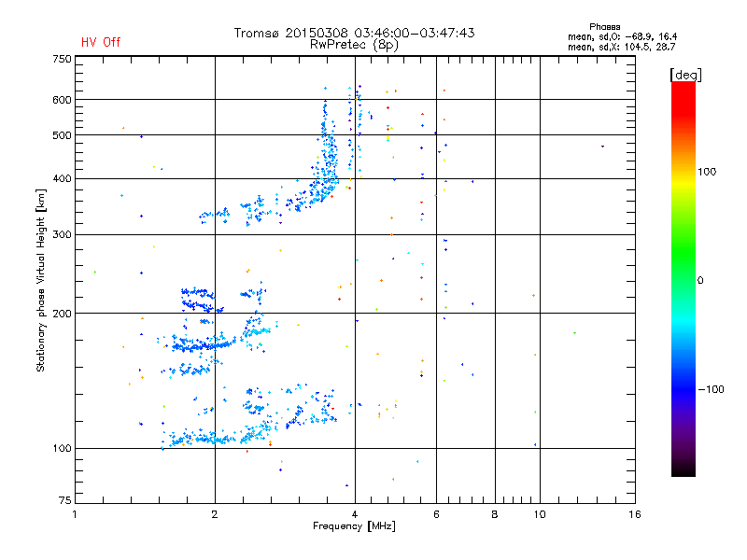This screenshot has width=747, height=560.
Task: Click the y-axis tick label "200"
Action: point(62,314)
